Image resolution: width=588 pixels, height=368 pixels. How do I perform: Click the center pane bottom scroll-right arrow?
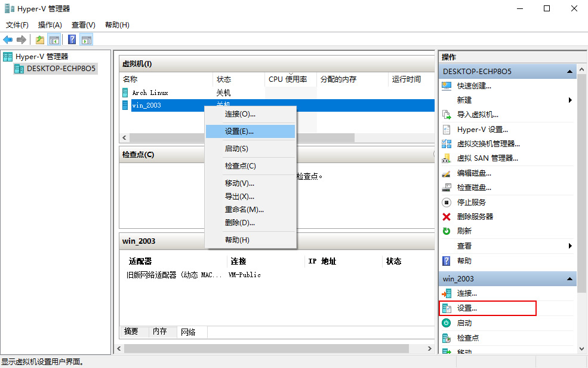(x=429, y=348)
